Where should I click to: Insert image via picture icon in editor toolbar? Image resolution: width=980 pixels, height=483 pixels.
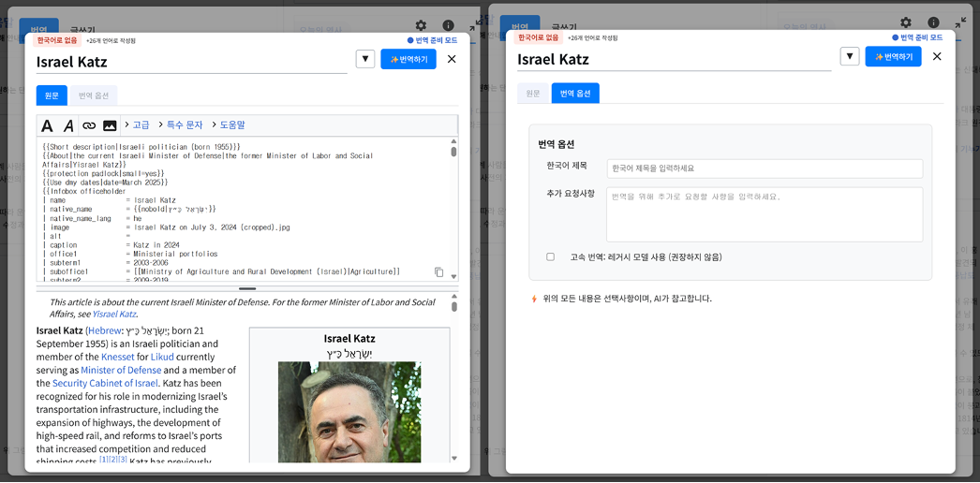tap(110, 126)
